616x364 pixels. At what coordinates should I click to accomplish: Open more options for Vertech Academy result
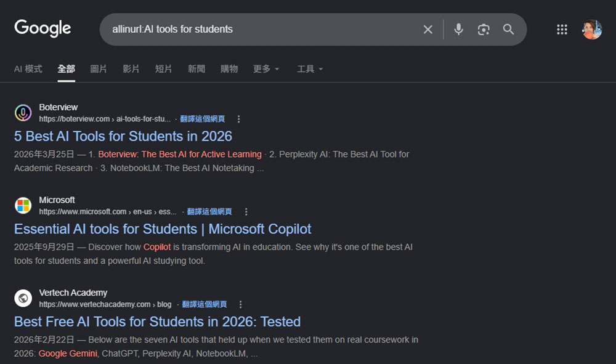[240, 304]
